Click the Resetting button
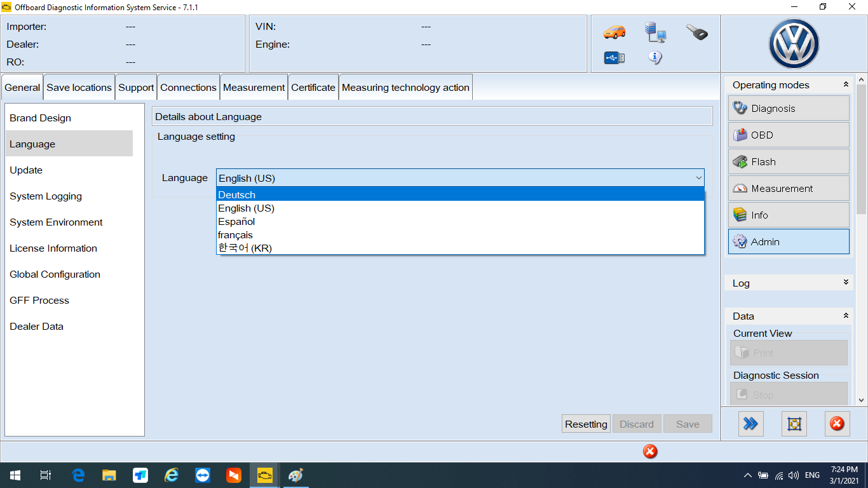The image size is (868, 488). click(586, 424)
